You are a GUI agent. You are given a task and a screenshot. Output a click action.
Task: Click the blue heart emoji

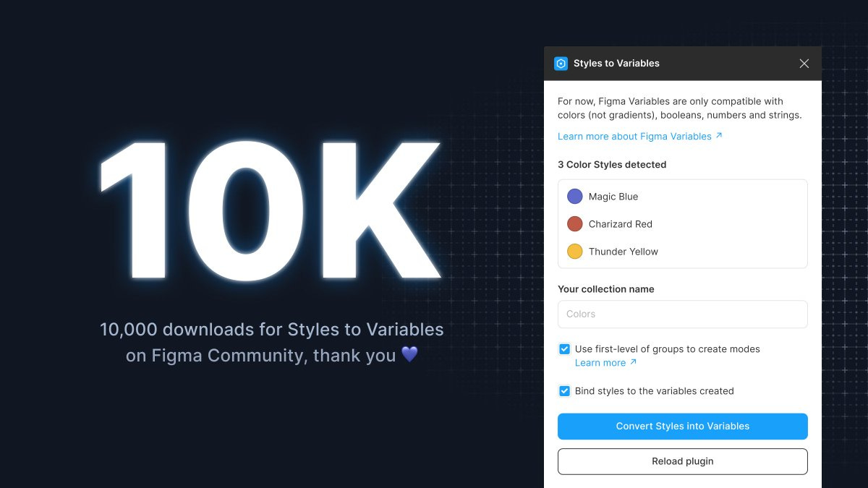(409, 355)
